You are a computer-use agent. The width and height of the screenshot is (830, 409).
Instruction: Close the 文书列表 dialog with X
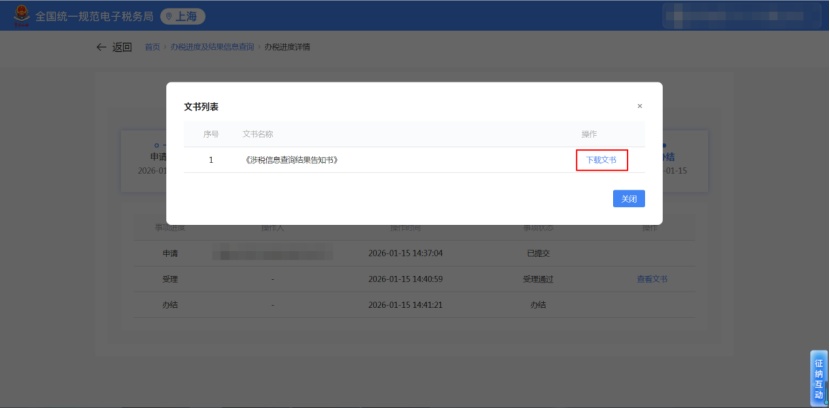(x=640, y=106)
